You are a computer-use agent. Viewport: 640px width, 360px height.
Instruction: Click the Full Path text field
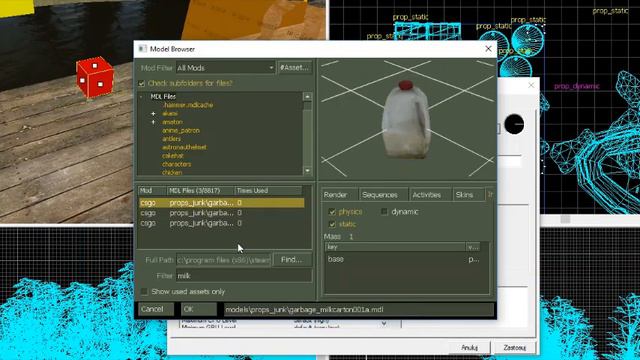point(223,260)
